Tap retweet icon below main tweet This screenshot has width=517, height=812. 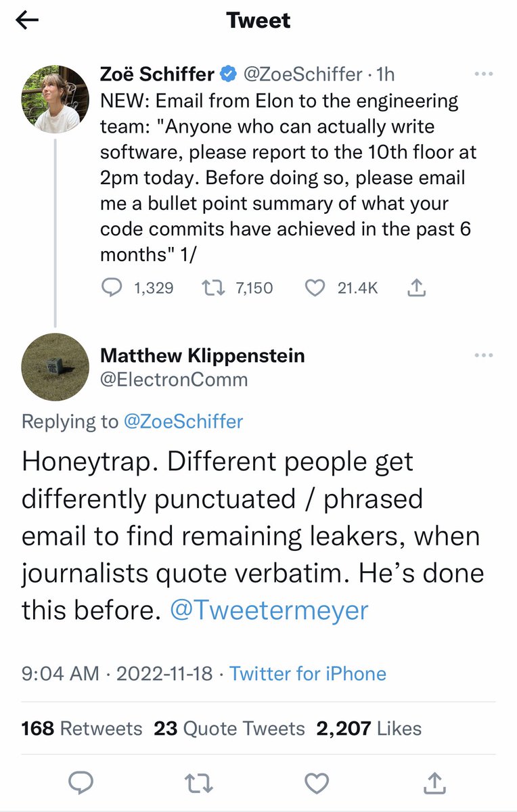199,783
